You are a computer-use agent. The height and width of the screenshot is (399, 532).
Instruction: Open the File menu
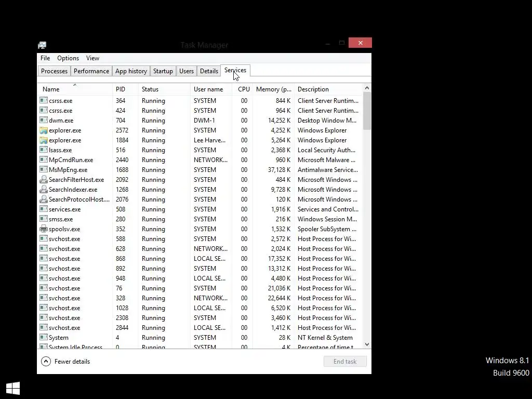pos(45,58)
